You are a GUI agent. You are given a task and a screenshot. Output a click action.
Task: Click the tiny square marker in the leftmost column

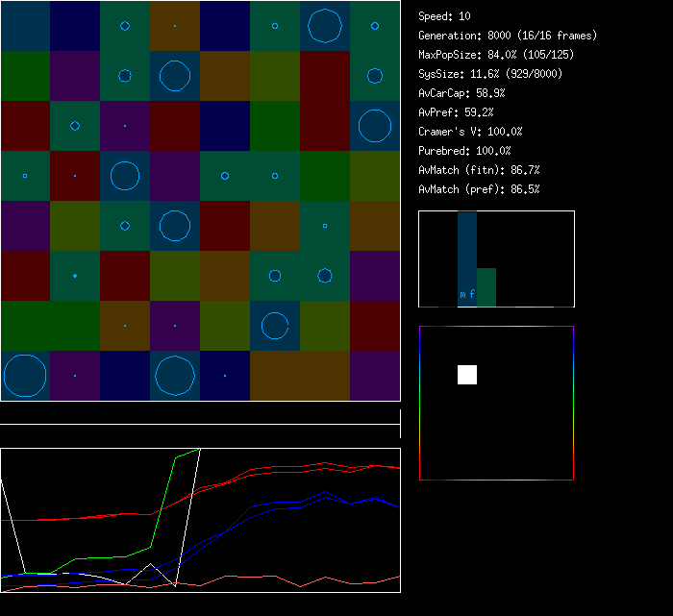click(x=25, y=176)
